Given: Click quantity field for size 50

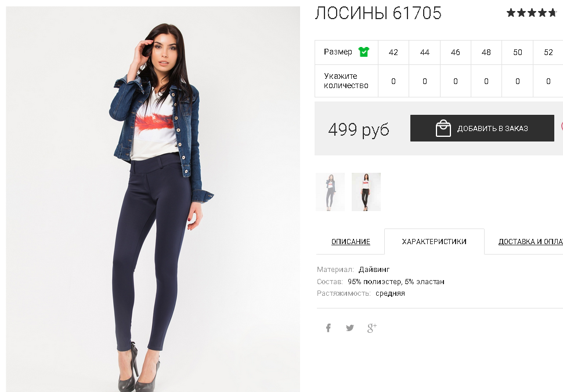Looking at the screenshot, I should point(517,81).
